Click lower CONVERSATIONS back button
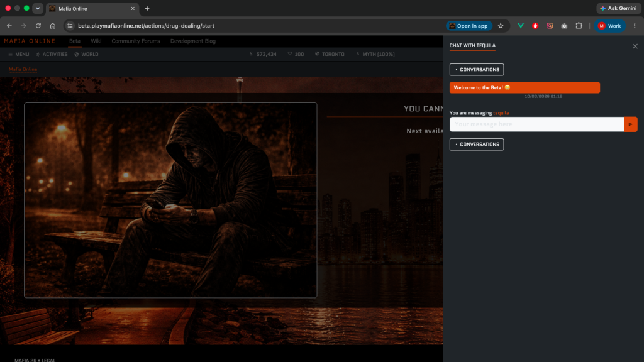 click(477, 145)
